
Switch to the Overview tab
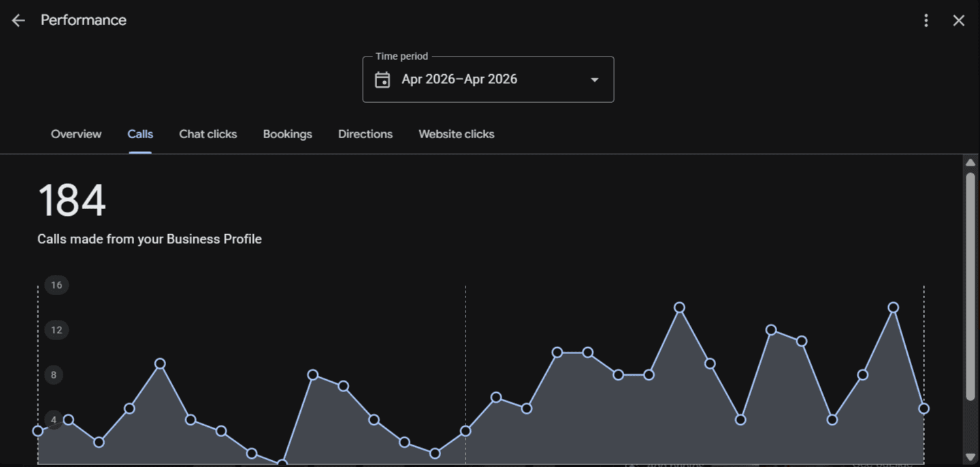click(76, 134)
